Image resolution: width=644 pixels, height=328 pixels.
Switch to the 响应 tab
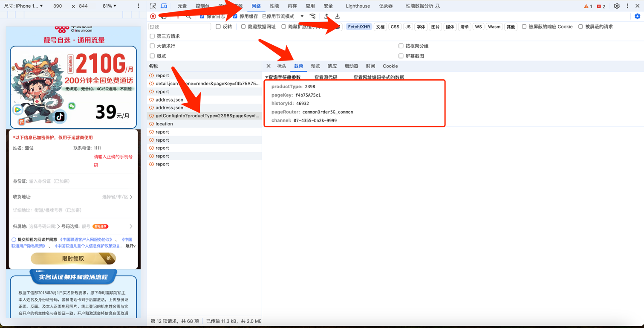(x=332, y=66)
